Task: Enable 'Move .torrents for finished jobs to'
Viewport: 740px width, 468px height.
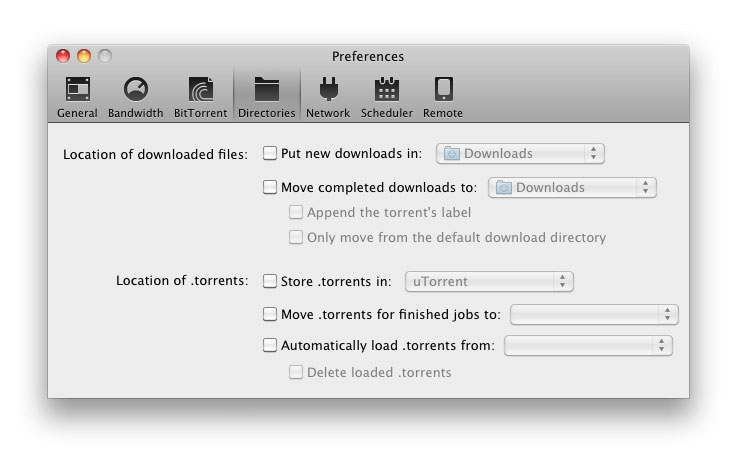Action: coord(270,314)
